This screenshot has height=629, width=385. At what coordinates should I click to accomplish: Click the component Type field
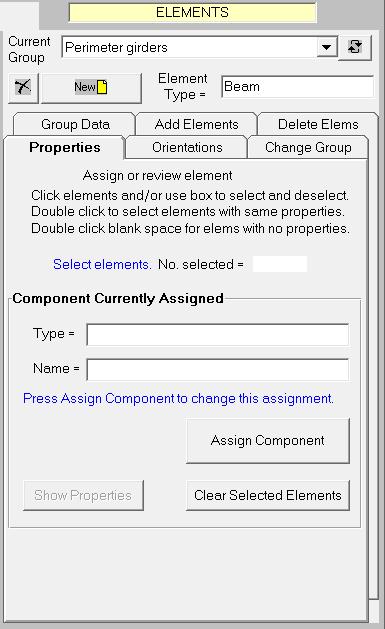coord(218,335)
